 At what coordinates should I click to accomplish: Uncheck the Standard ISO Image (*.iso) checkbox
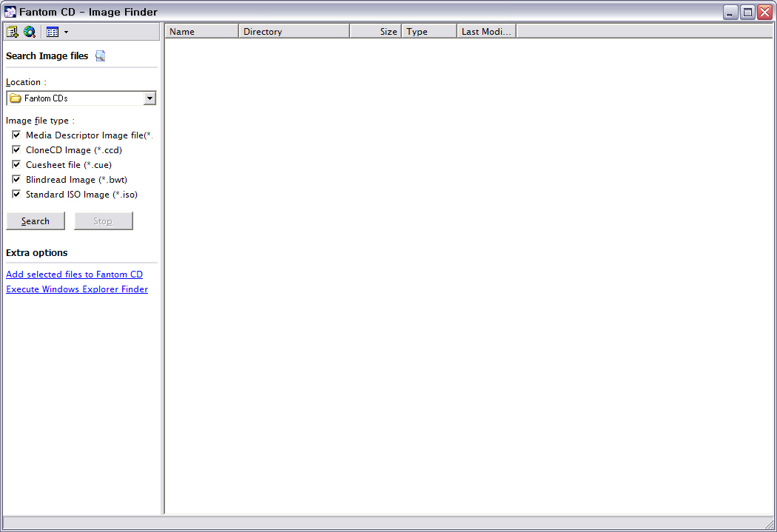[x=16, y=195]
